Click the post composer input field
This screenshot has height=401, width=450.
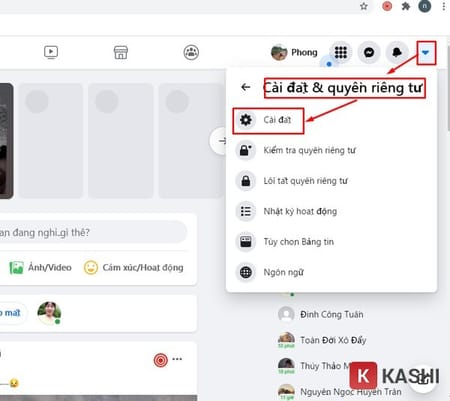point(93,232)
